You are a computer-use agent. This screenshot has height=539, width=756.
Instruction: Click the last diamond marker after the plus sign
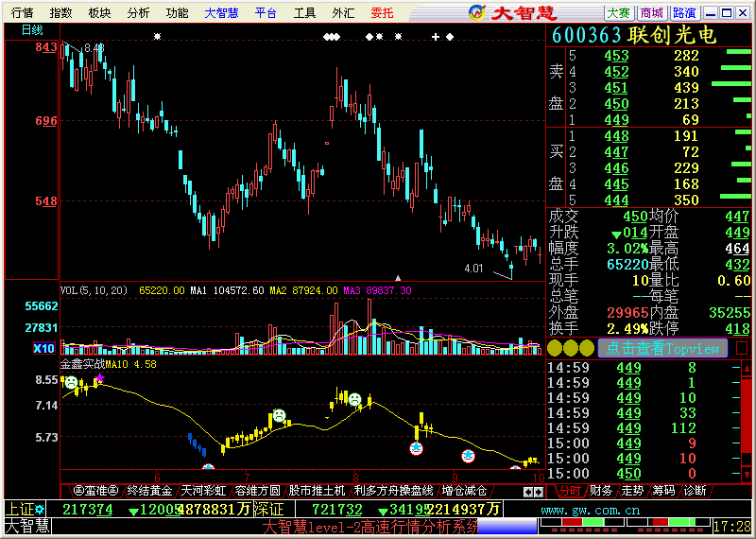coord(450,37)
